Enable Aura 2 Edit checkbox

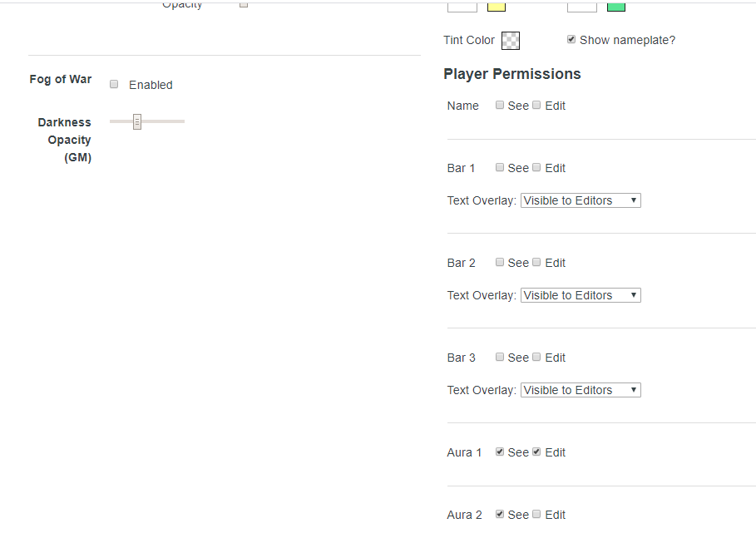(x=536, y=514)
